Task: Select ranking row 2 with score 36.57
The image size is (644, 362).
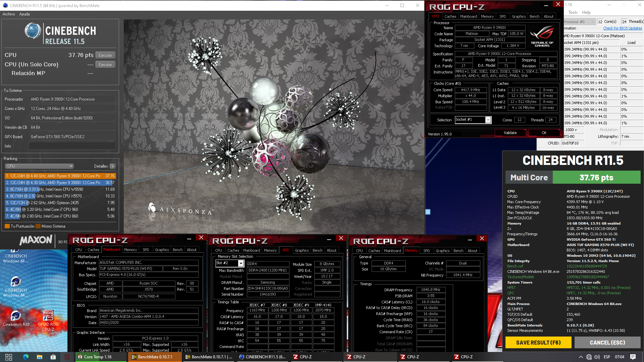Action: tap(60, 183)
